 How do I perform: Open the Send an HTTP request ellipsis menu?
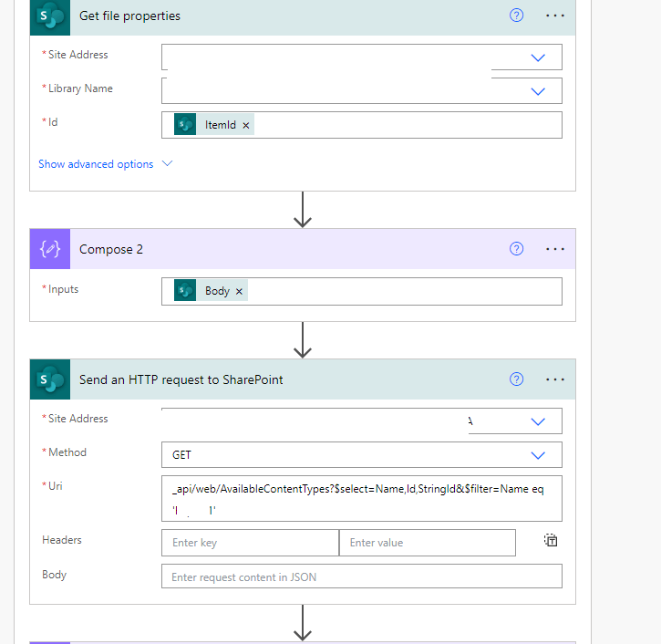554,379
